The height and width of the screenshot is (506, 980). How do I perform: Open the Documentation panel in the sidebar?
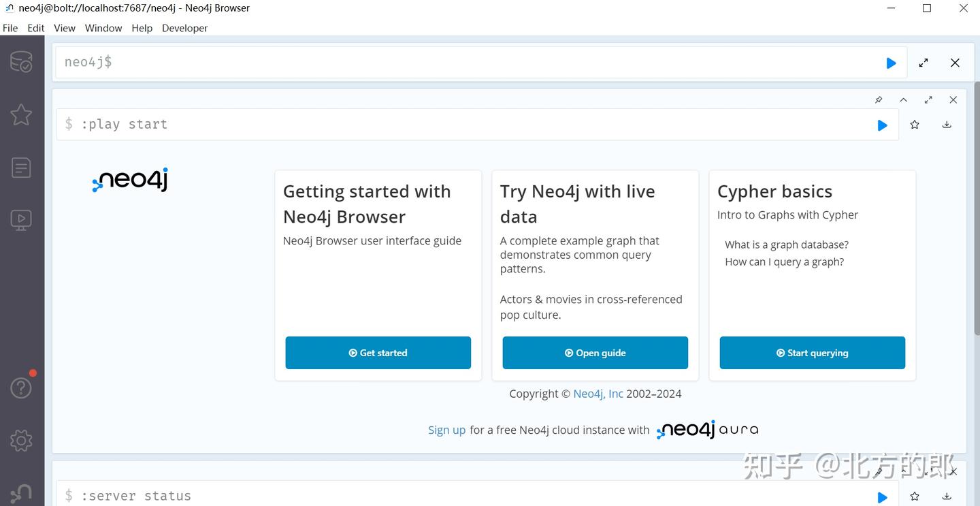[21, 167]
